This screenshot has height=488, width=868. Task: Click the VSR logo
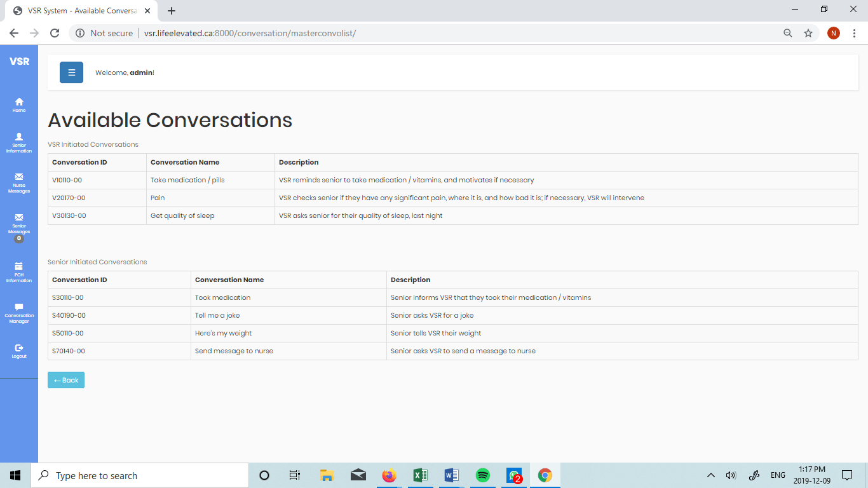[19, 62]
